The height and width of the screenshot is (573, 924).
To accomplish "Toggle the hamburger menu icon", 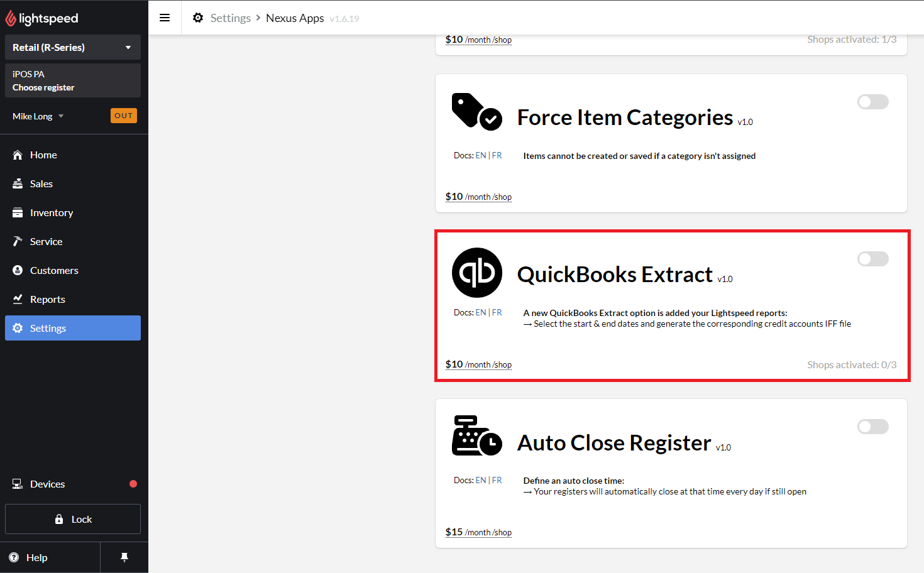I will coord(165,18).
